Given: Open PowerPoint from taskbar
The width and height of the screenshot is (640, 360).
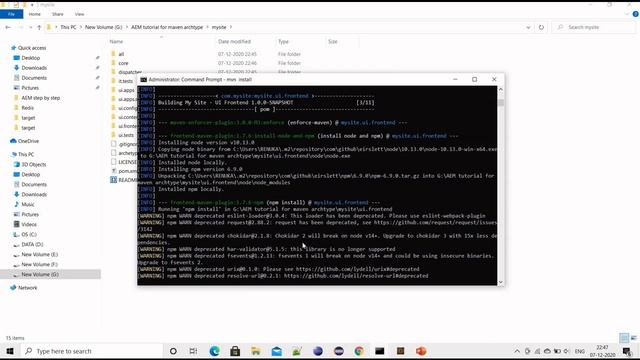Looking at the screenshot, I should pyautogui.click(x=421, y=351).
